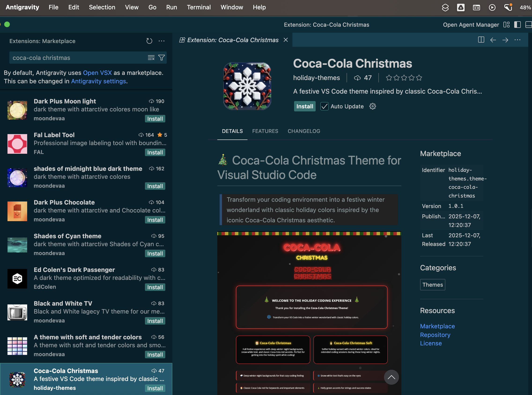This screenshot has width=532, height=395.
Task: Navigate forward with the right arrow
Action: coord(505,40)
